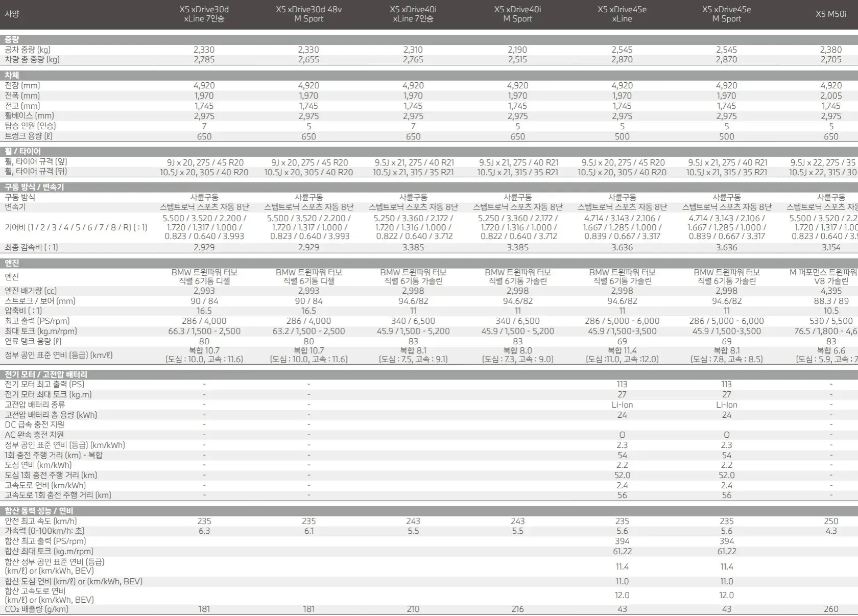Screen dimensions: 858x616
Task: Click the 63.2 / 1,500 - 2,500 torque value
Action: (308, 331)
